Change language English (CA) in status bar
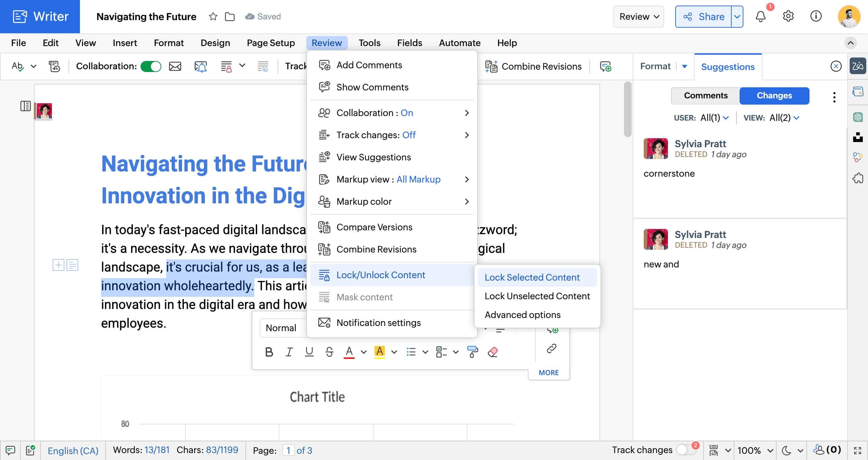This screenshot has height=460, width=868. click(x=73, y=451)
